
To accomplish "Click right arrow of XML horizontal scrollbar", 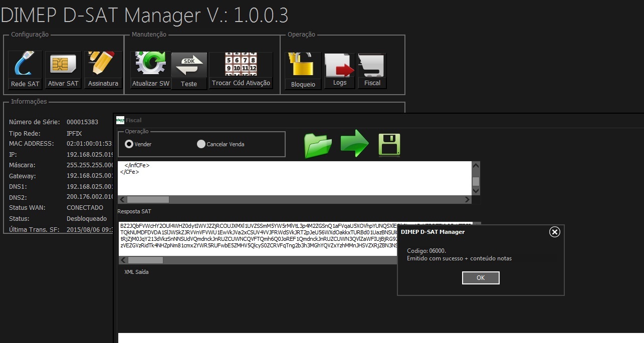I will [468, 199].
